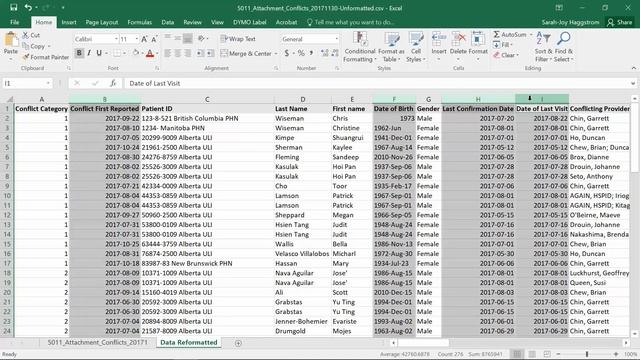Open the File menu
The height and width of the screenshot is (360, 640).
[15, 22]
